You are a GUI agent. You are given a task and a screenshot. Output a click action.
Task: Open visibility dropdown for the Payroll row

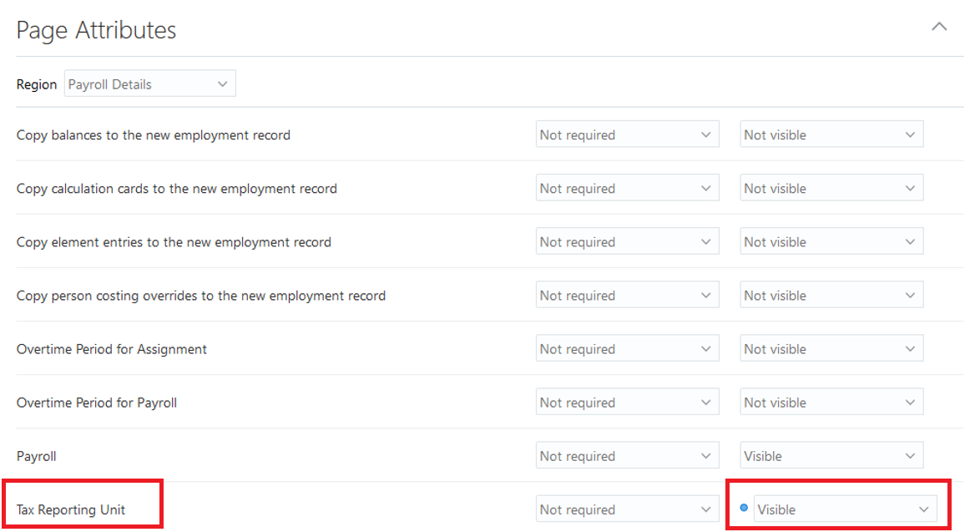[x=831, y=456]
